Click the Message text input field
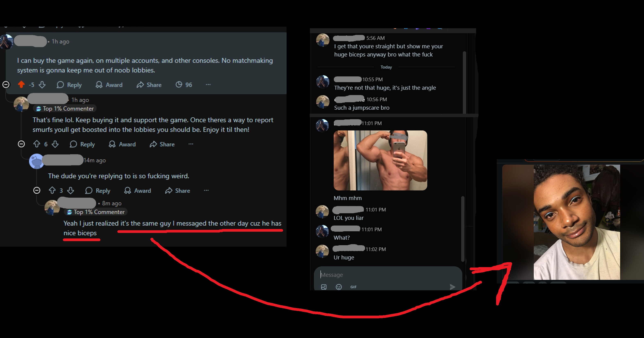 [x=388, y=275]
